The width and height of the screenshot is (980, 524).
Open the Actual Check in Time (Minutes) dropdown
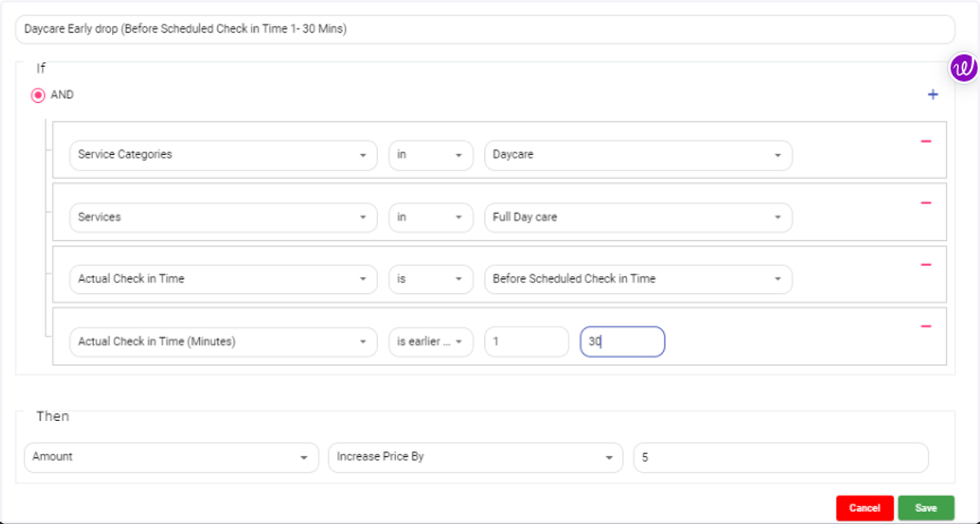[224, 342]
